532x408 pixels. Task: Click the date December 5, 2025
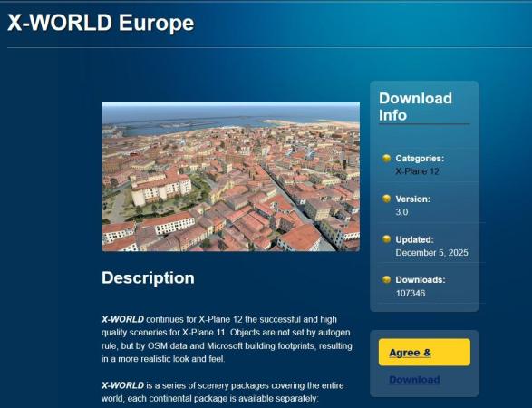[x=431, y=253]
